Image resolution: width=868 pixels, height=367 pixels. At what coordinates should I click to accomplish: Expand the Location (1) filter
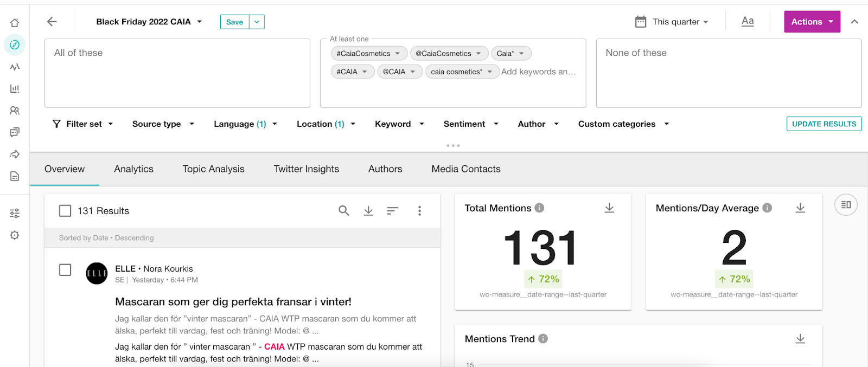coord(326,124)
